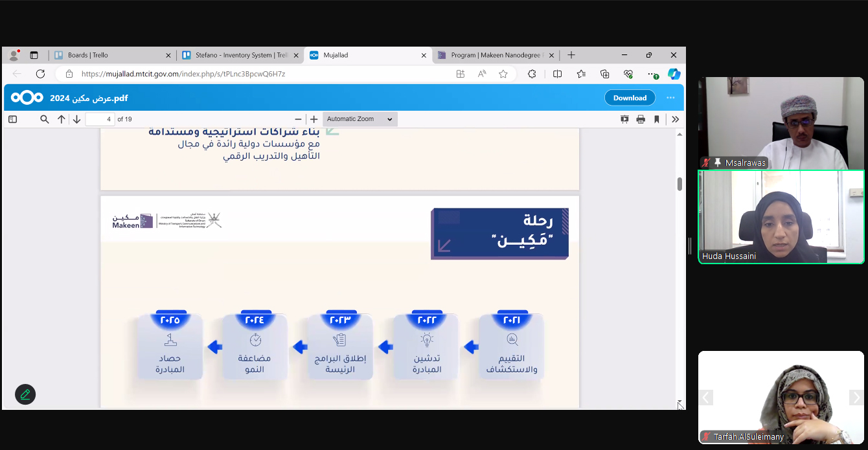Screen dimensions: 868x450
Task: Go to next PDF page
Action: pos(76,119)
